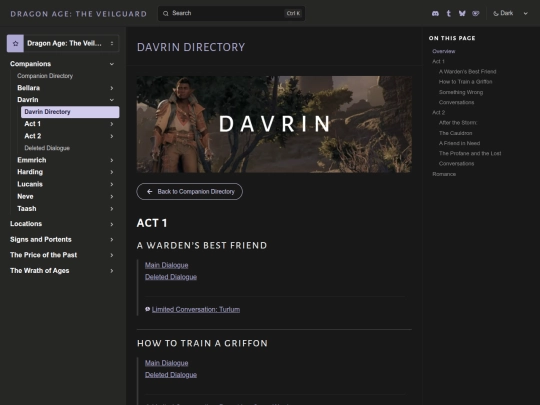Expand the Harding chevron

click(112, 172)
